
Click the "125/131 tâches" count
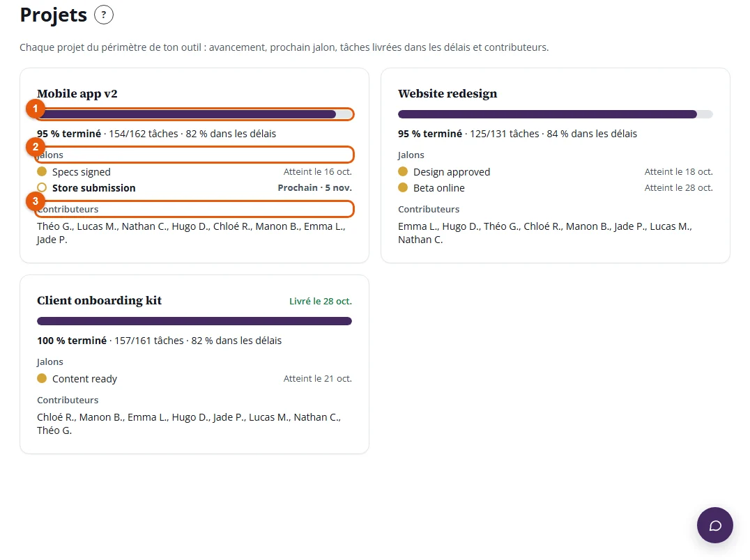(505, 134)
